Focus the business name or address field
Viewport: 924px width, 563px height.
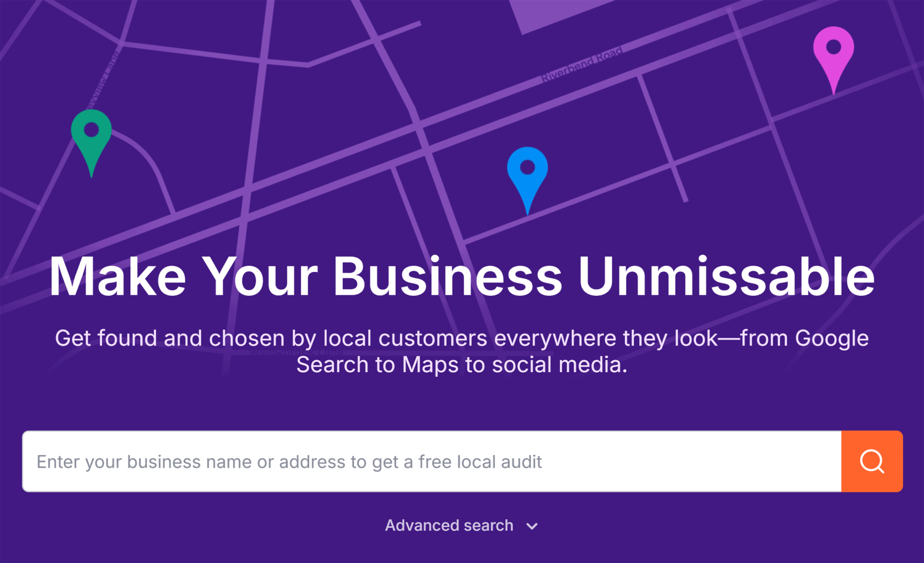(x=432, y=461)
